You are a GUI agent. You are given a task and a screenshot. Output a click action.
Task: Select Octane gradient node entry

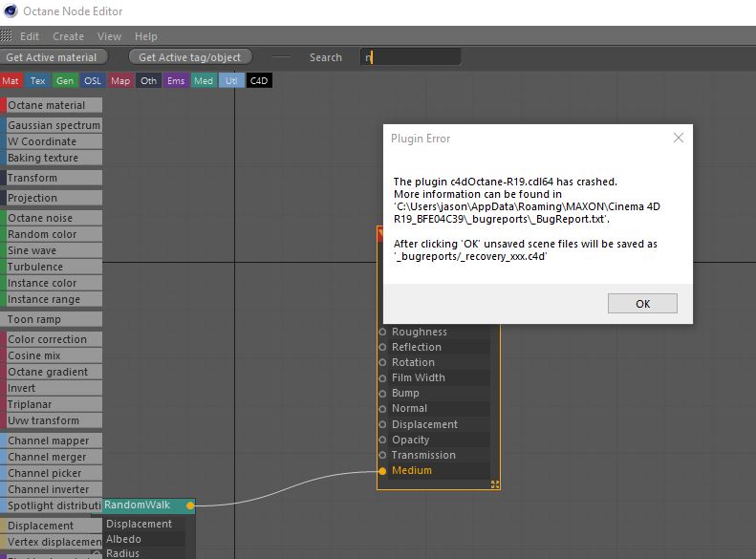coord(51,372)
